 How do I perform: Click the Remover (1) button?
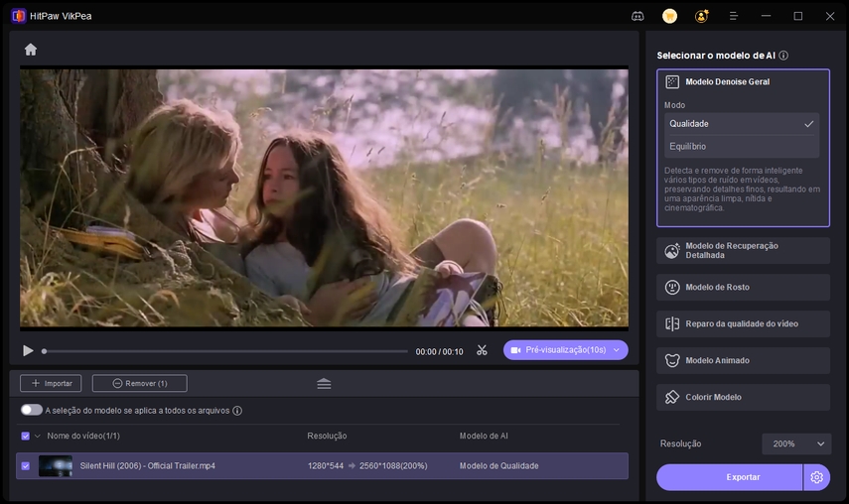click(x=140, y=383)
